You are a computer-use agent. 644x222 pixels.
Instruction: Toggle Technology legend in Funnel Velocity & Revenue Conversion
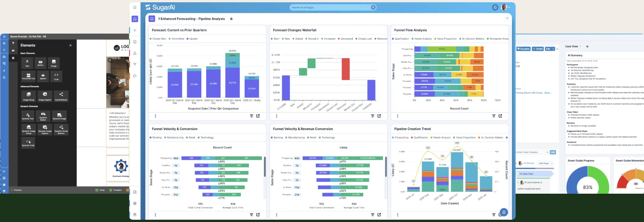[327, 137]
